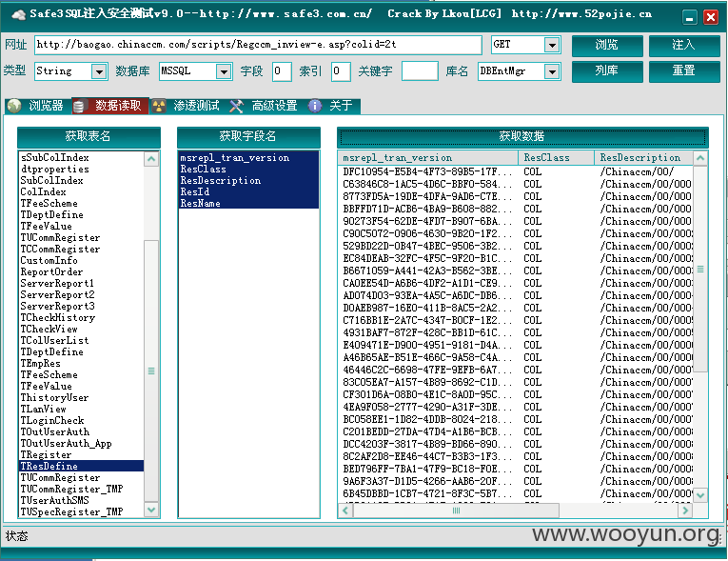Select the ResDescription field
This screenshot has height=561, width=728.
tap(248, 180)
